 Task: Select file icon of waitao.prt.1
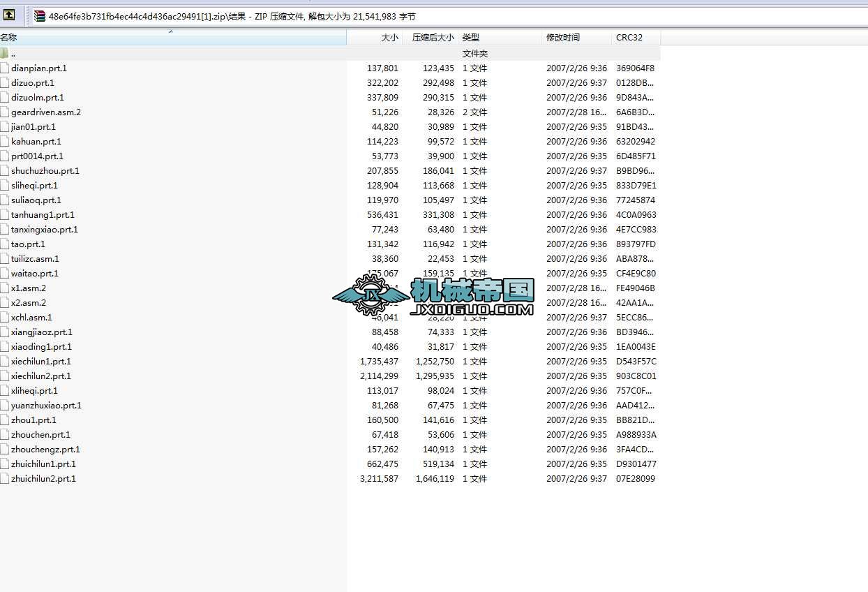pos(5,274)
